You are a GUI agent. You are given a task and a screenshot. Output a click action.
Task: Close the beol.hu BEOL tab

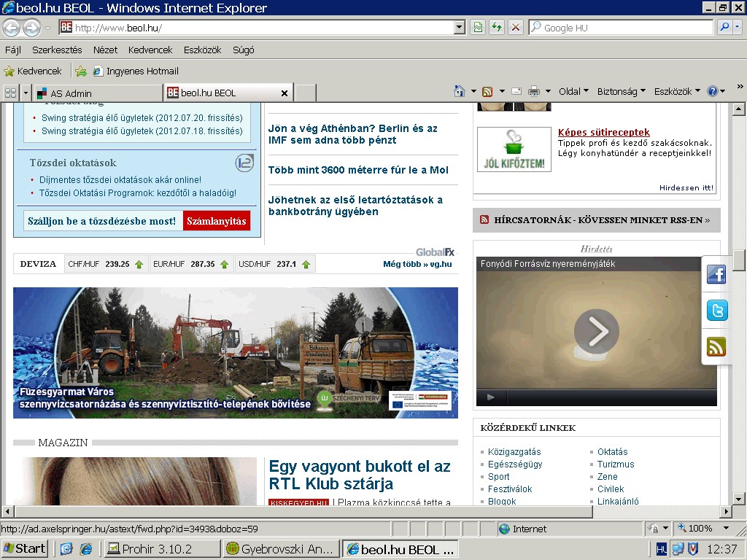285,93
